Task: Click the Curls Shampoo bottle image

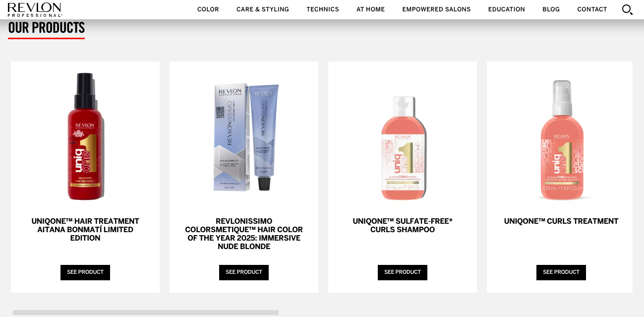Action: (404, 148)
